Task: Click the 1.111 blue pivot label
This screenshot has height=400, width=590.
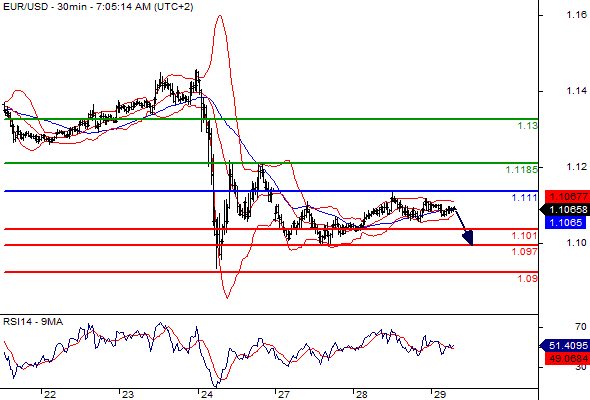Action: coord(525,197)
